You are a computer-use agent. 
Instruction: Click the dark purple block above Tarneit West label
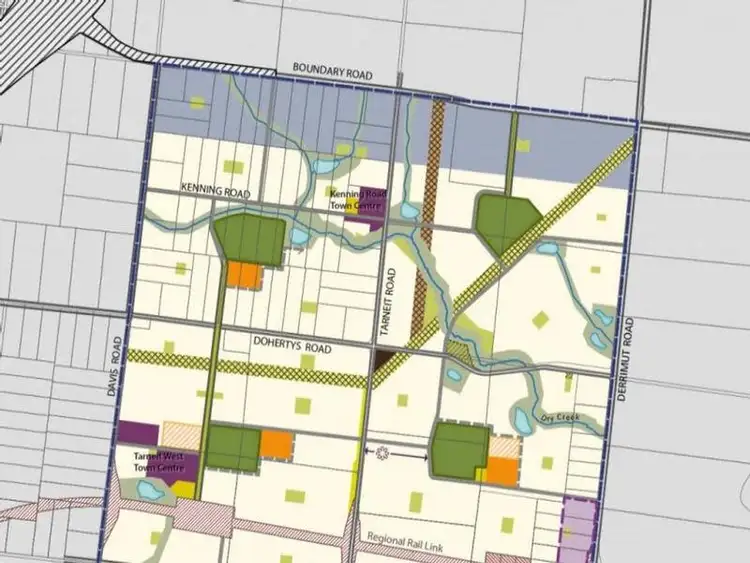pyautogui.click(x=138, y=433)
